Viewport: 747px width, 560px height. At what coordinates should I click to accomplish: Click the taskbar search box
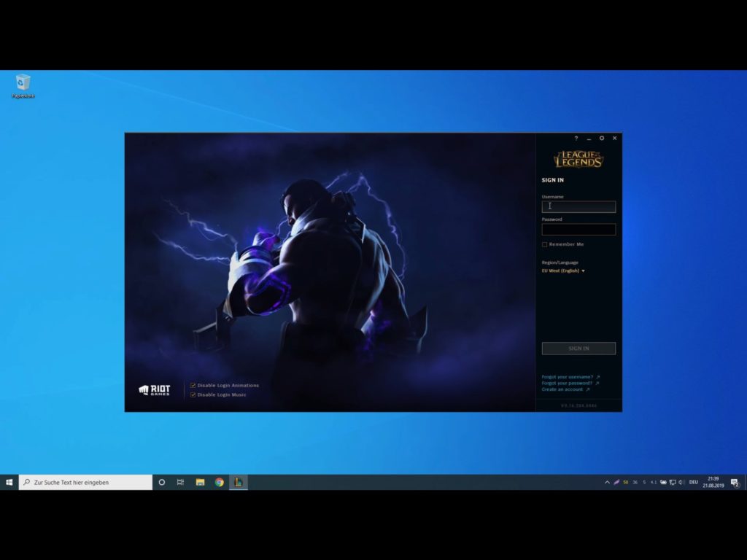(86, 482)
